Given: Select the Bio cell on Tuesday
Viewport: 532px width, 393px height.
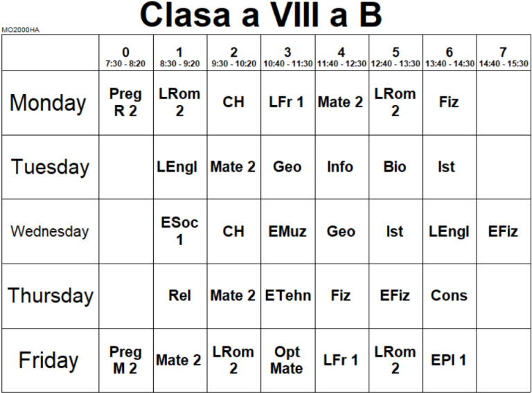Looking at the screenshot, I should 395,167.
